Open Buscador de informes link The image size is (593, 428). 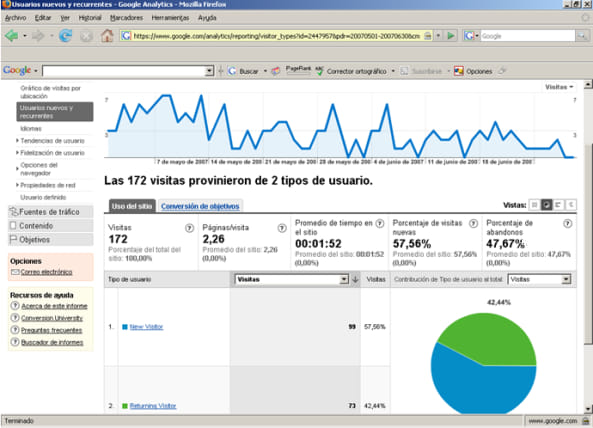(52, 342)
